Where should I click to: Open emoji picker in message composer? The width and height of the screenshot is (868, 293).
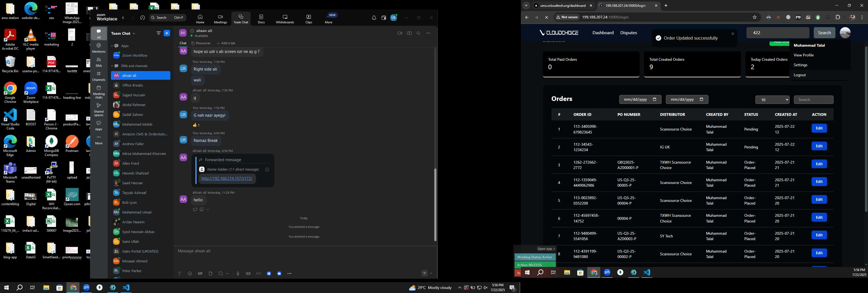pos(190,273)
